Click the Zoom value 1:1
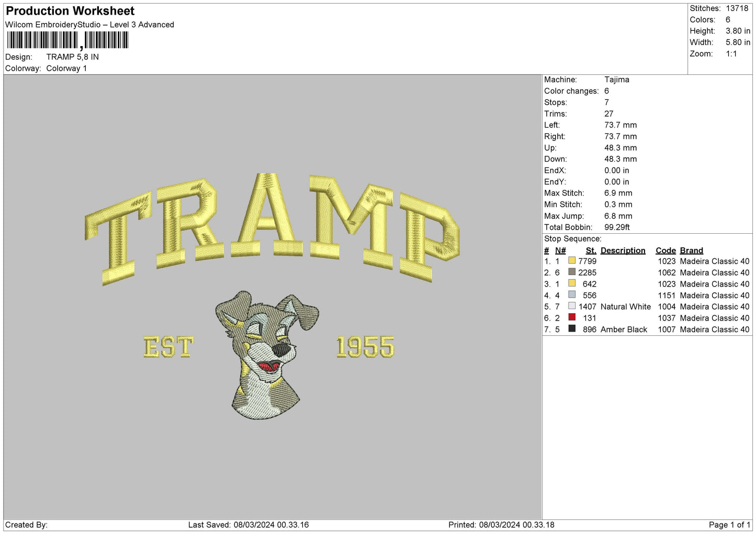 [731, 54]
